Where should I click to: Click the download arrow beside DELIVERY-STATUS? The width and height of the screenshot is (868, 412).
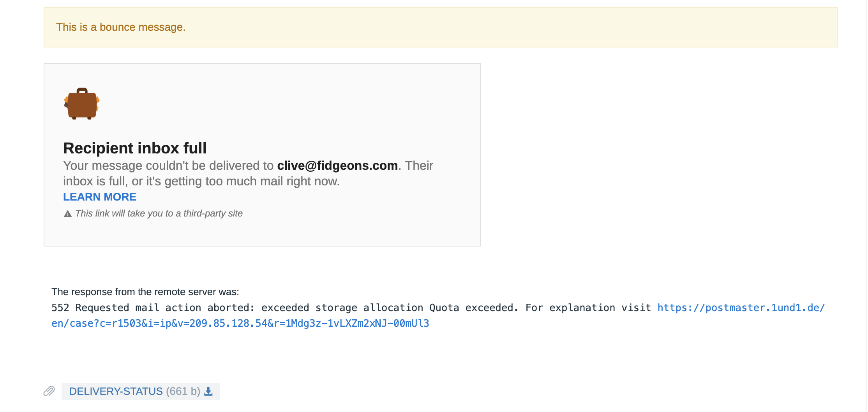[209, 391]
